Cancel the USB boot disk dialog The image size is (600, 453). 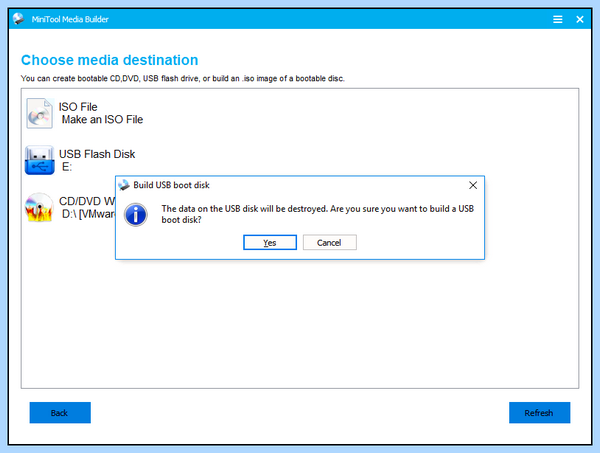tap(329, 242)
